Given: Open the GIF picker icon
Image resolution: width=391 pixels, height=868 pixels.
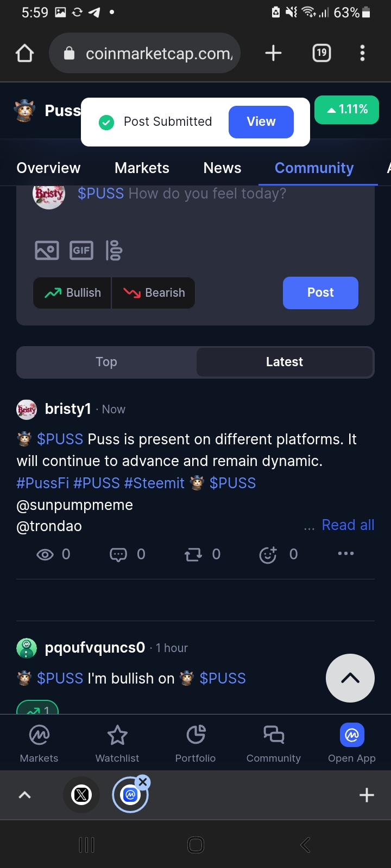Looking at the screenshot, I should [x=81, y=250].
